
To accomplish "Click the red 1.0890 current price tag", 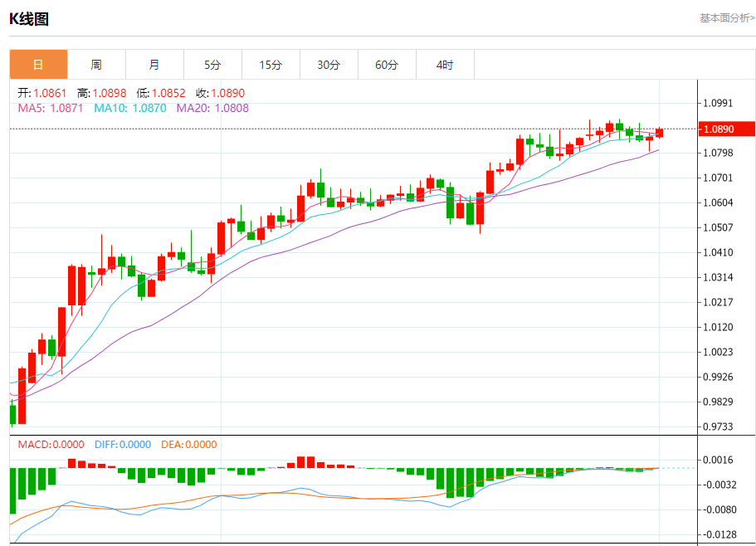I will 727,129.
